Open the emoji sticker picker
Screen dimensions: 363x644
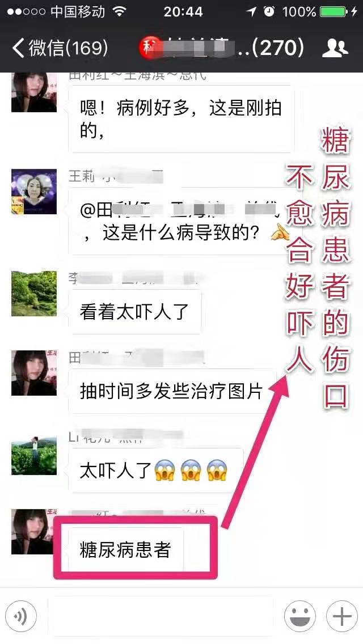tap(299, 616)
